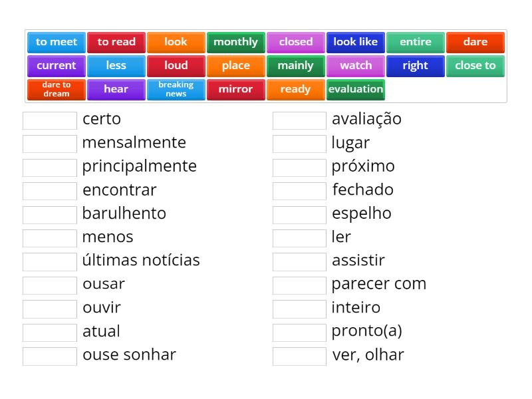Select the 'close to' tile
532x399 pixels.
click(x=475, y=65)
